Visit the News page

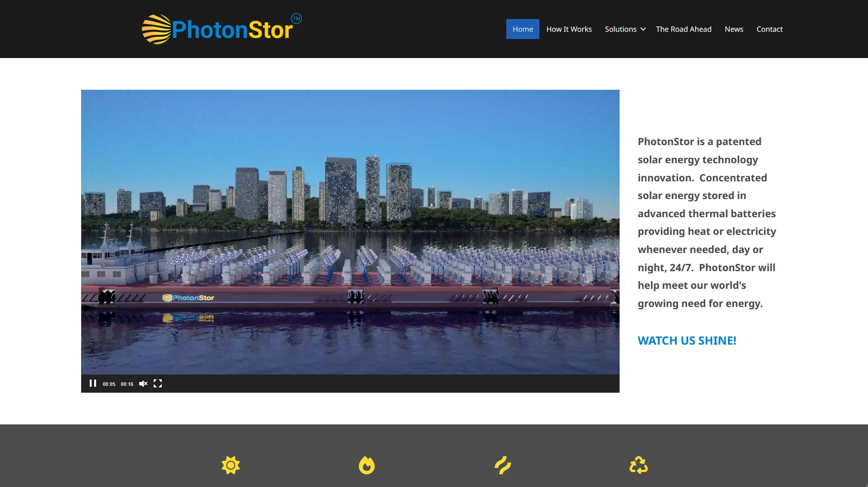click(734, 29)
